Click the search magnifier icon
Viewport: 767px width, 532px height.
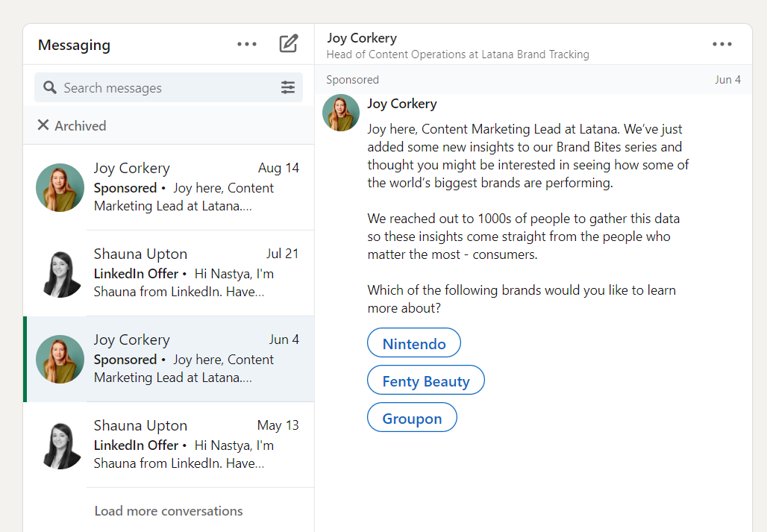click(x=50, y=87)
